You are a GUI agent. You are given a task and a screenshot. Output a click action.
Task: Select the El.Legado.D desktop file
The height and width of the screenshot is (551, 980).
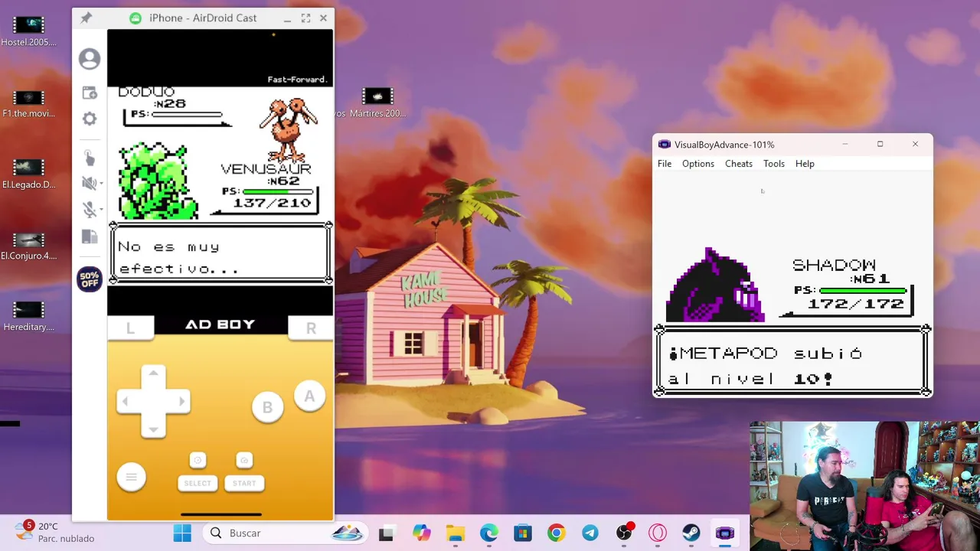point(28,174)
